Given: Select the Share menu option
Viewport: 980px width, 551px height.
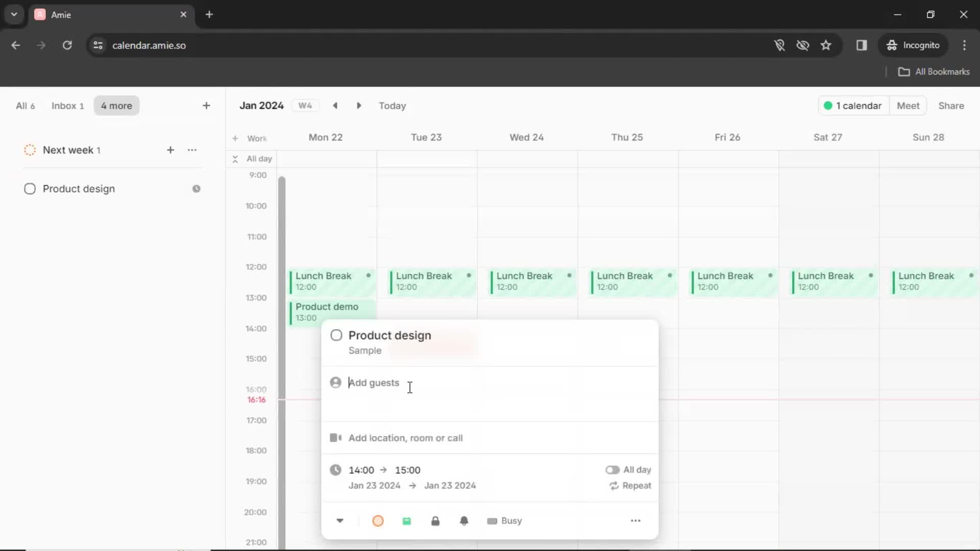Looking at the screenshot, I should click(x=951, y=106).
